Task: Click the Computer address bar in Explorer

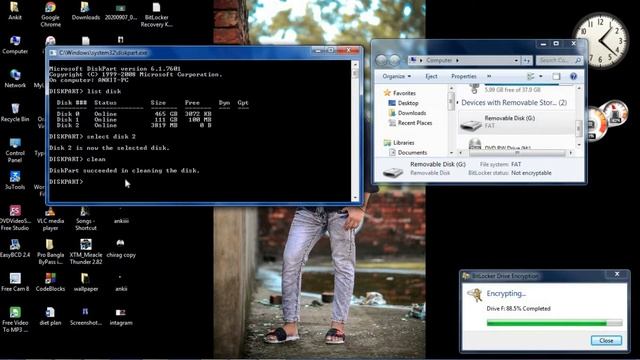Action: point(464,60)
